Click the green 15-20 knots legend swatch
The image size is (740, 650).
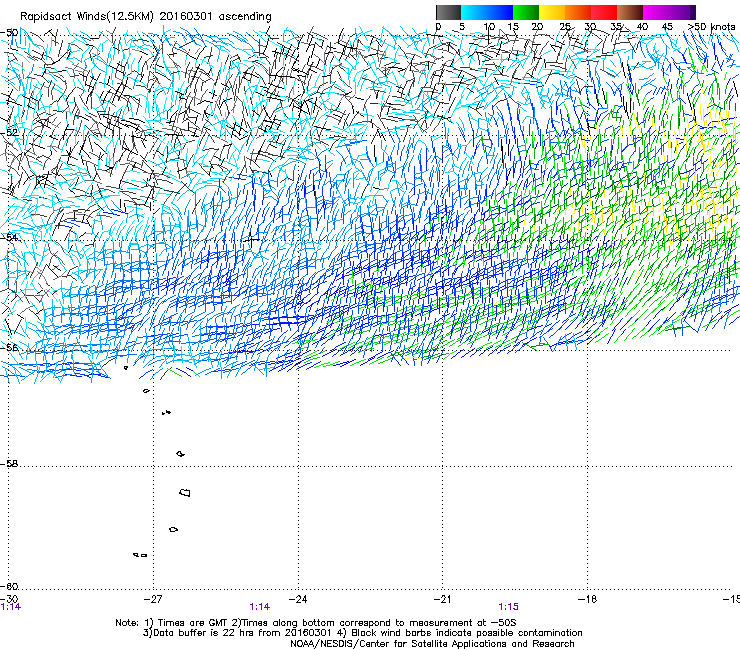[x=526, y=12]
